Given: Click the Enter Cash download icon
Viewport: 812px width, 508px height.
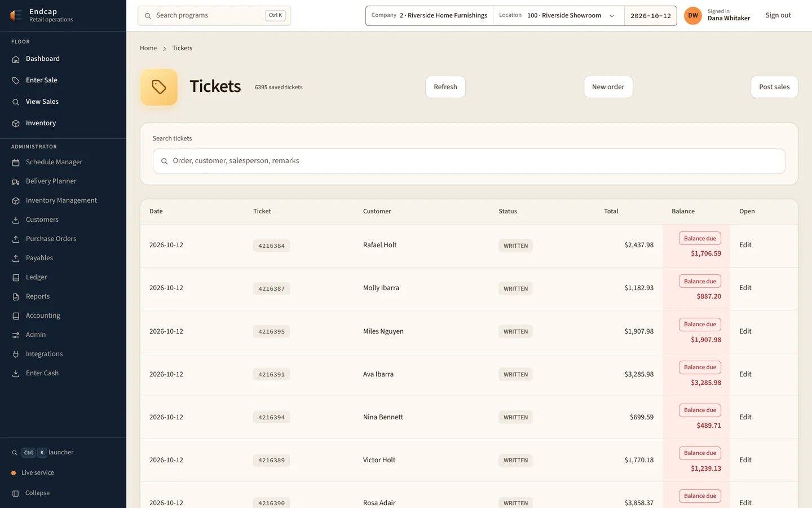Looking at the screenshot, I should [16, 374].
